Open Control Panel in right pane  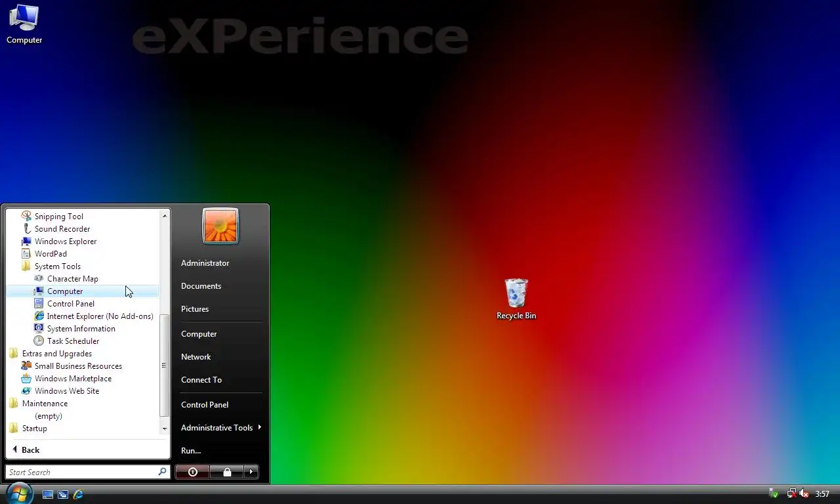click(205, 405)
